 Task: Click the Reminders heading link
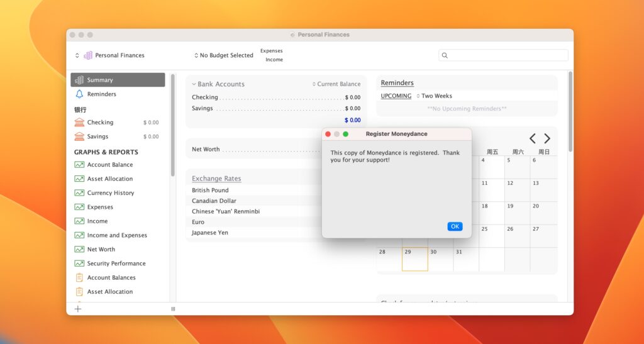click(397, 83)
